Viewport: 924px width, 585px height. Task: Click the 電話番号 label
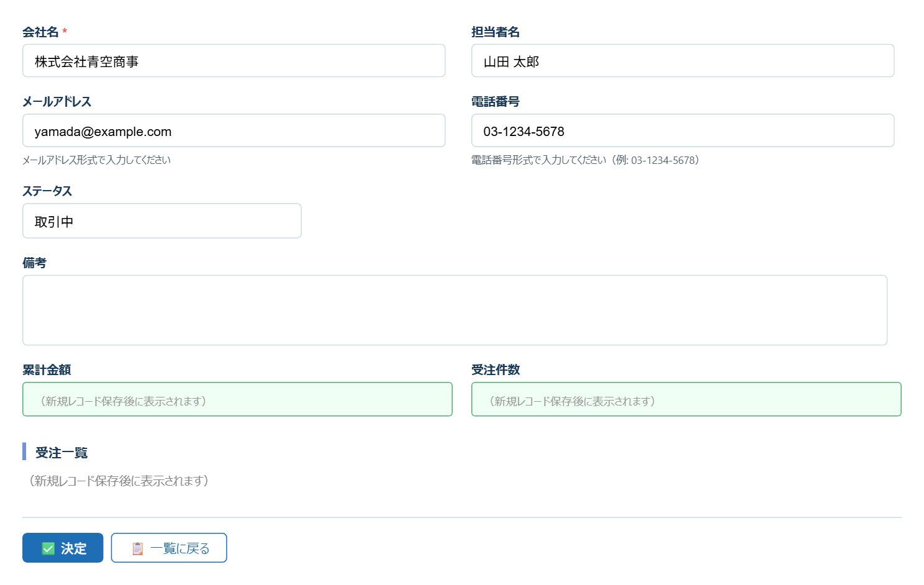[x=496, y=102]
